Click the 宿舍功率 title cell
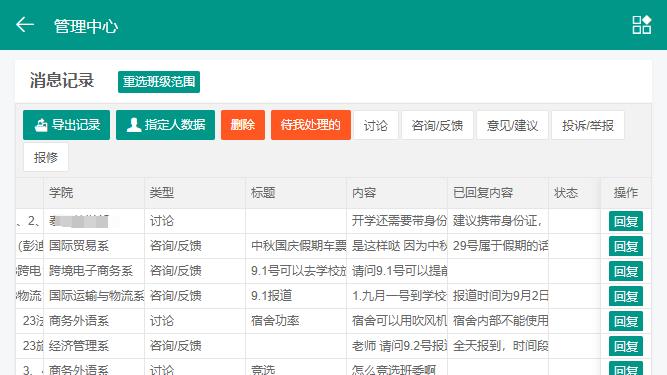This screenshot has height=375, width=667. tap(296, 321)
